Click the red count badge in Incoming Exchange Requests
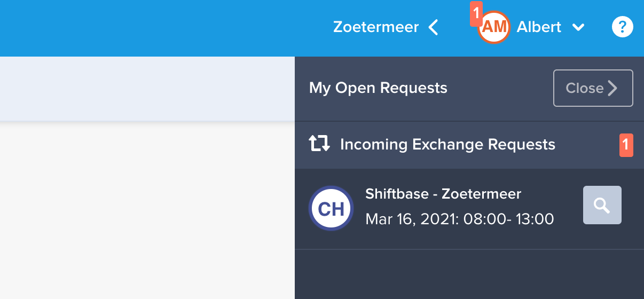The image size is (644, 299). (626, 145)
